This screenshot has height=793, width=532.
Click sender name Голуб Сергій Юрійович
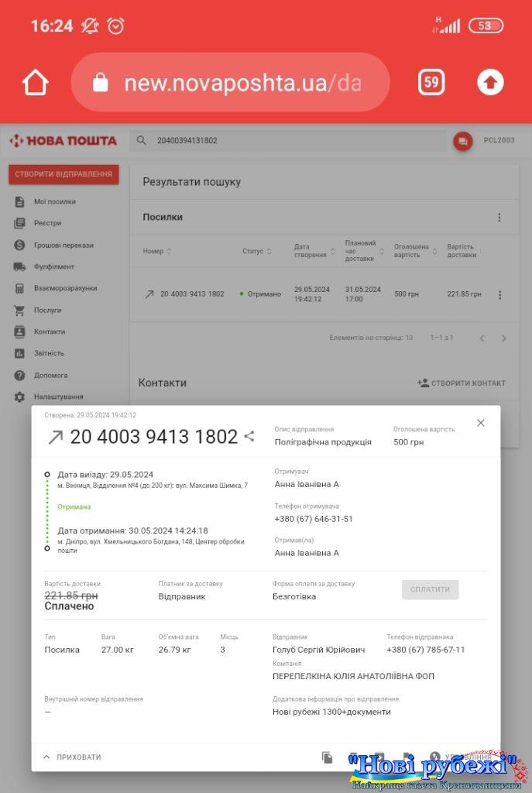click(318, 650)
